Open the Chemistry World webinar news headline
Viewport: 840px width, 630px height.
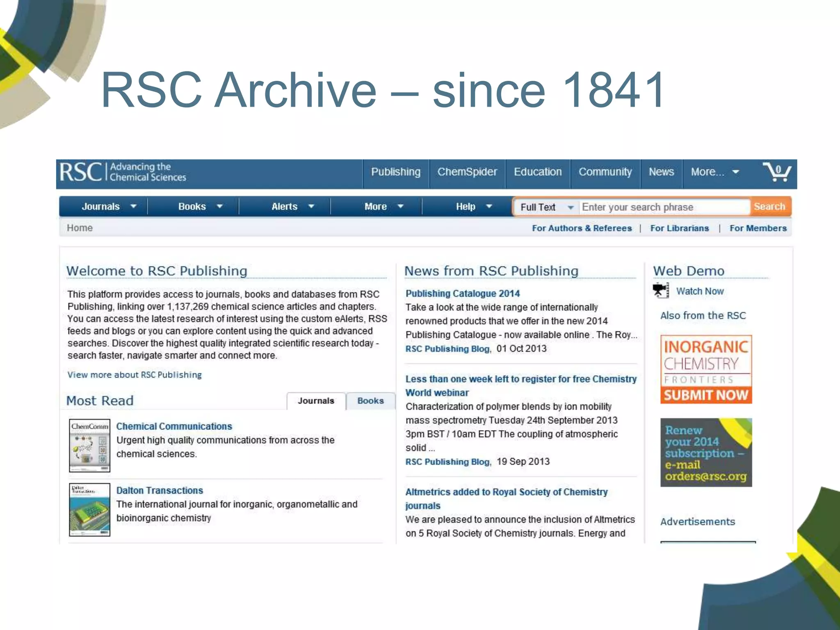pyautogui.click(x=521, y=386)
